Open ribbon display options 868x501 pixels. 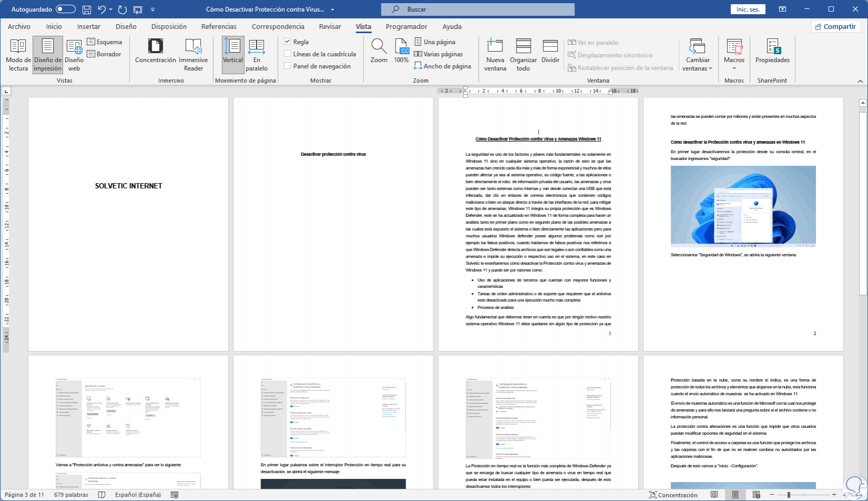coord(783,9)
